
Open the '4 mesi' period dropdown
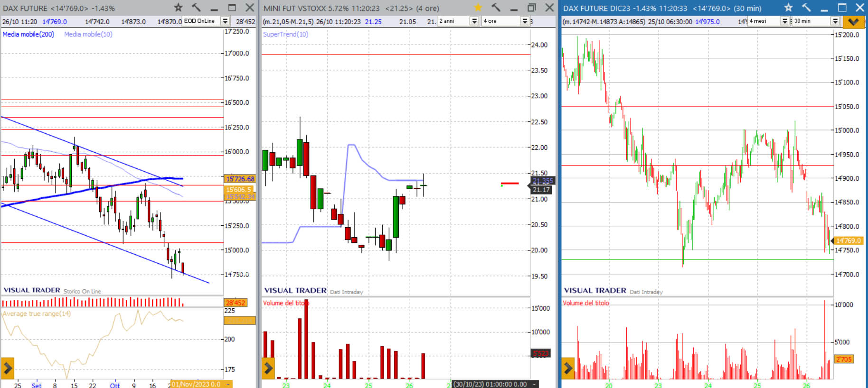tap(785, 21)
